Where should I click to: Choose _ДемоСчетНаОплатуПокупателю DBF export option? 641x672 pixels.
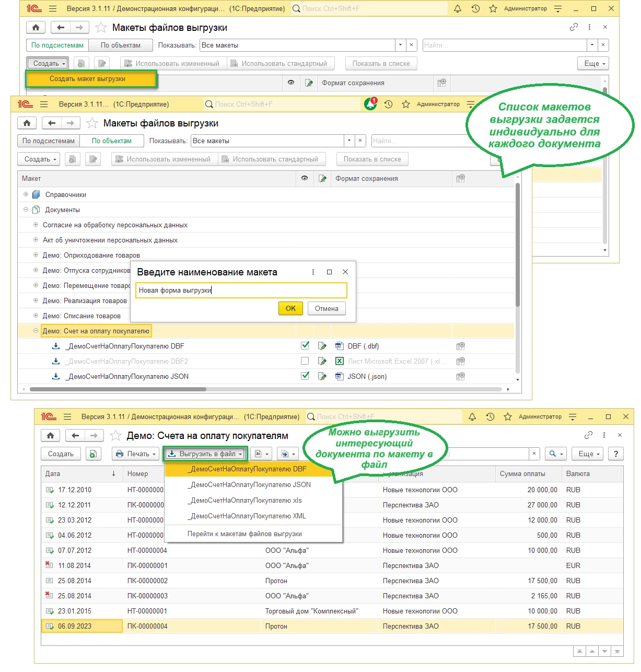(x=249, y=469)
